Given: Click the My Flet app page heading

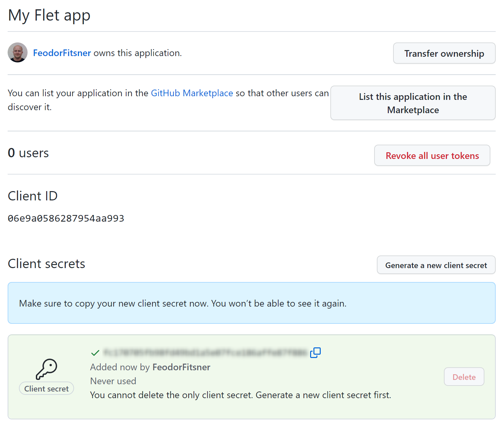Looking at the screenshot, I should click(49, 15).
